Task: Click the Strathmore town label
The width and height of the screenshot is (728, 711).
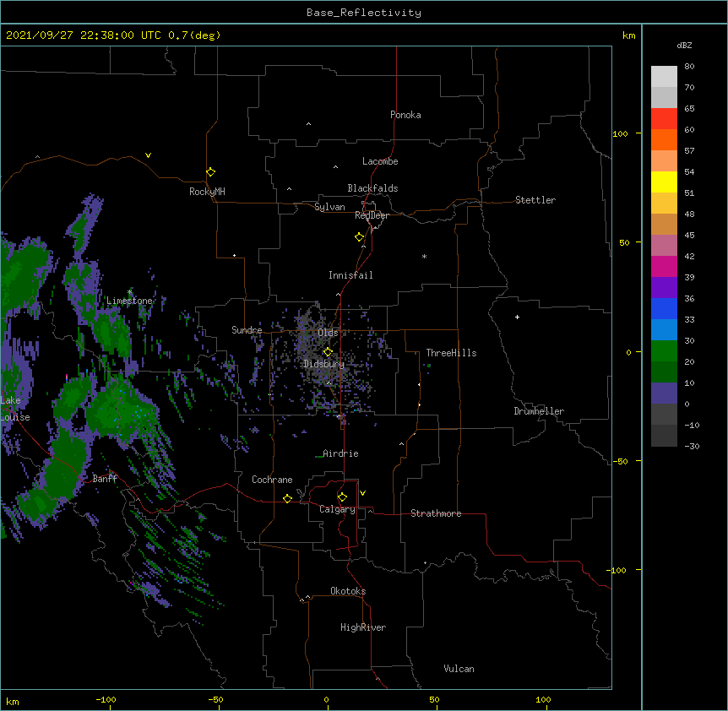Action: (436, 513)
